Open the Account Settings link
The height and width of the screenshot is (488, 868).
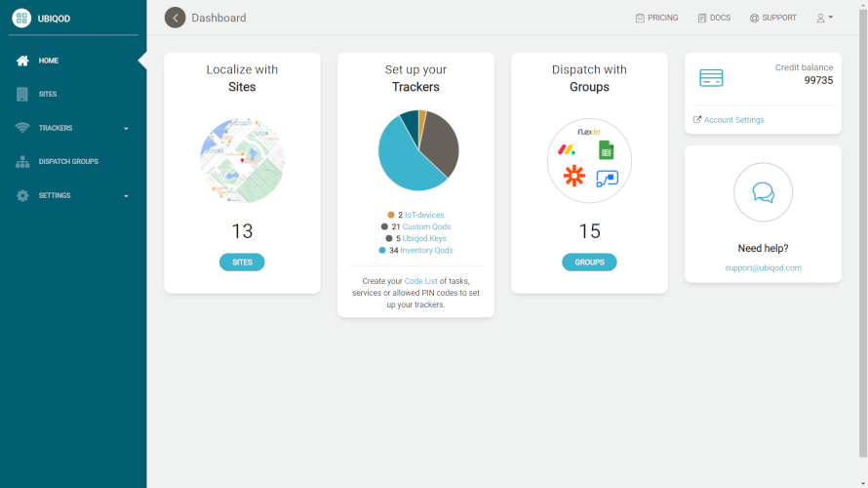pyautogui.click(x=733, y=120)
